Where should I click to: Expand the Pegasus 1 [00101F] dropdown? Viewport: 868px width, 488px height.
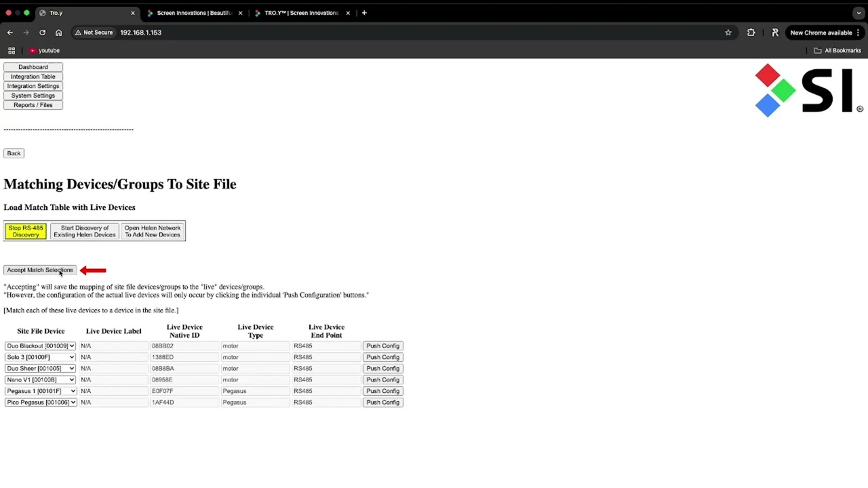[41, 391]
